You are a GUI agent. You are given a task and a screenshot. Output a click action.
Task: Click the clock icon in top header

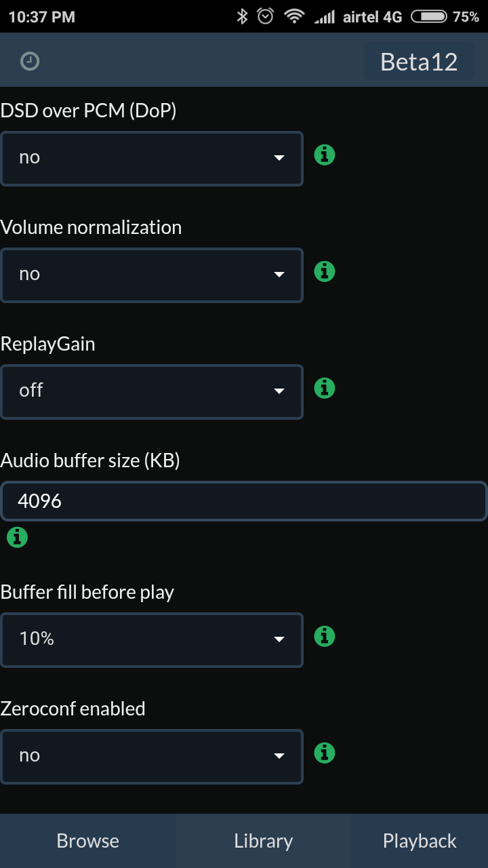pos(30,62)
